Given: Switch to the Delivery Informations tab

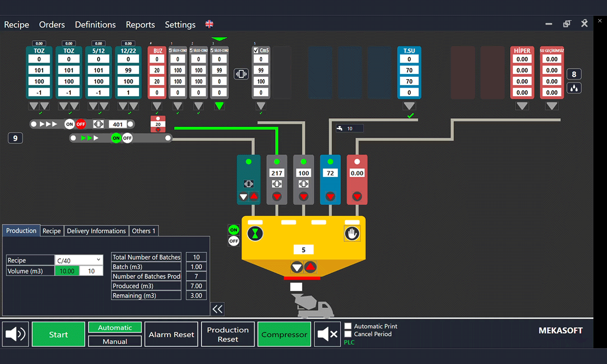Looking at the screenshot, I should (96, 231).
